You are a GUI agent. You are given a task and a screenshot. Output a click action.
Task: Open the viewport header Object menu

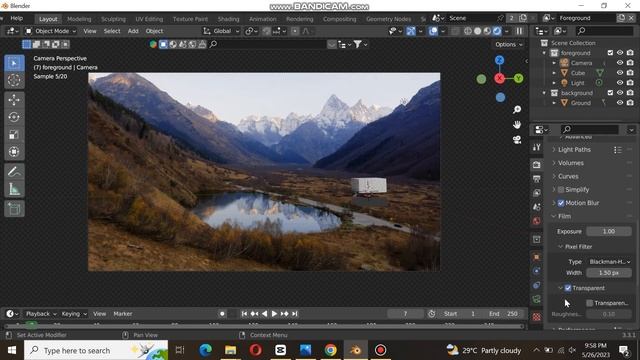coord(154,31)
